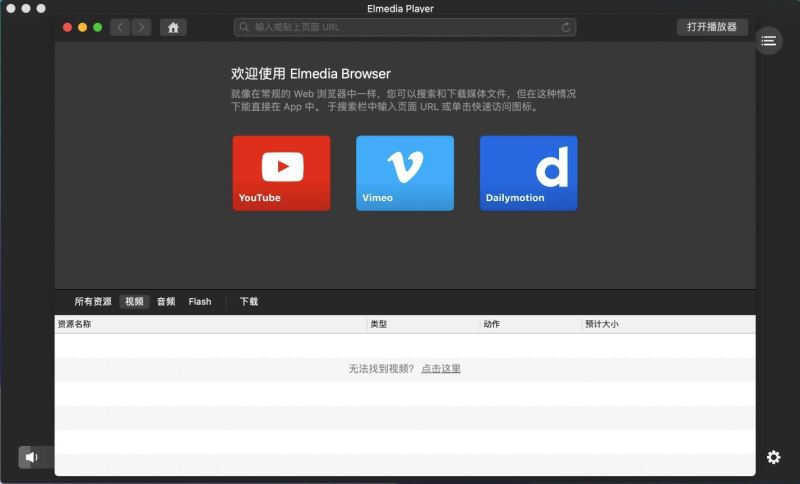
Task: Reload page using the refresh icon
Action: (x=566, y=27)
